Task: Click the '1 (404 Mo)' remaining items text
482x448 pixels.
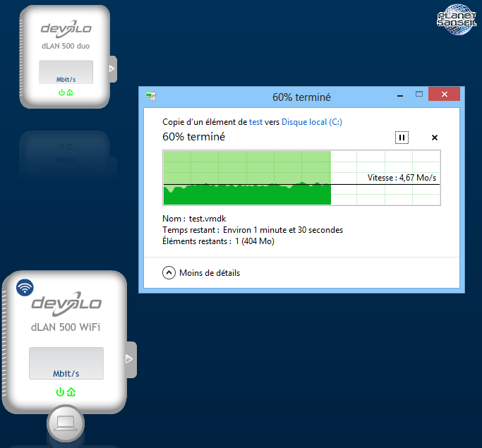Action: click(255, 241)
